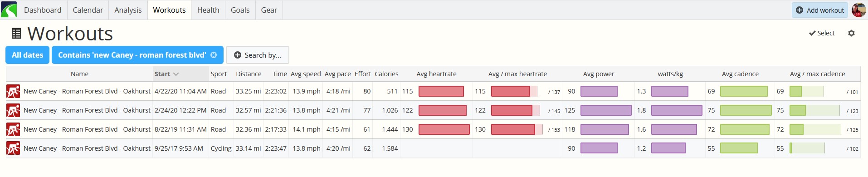Open the Gear tab
This screenshot has height=177, width=868.
coord(269,10)
